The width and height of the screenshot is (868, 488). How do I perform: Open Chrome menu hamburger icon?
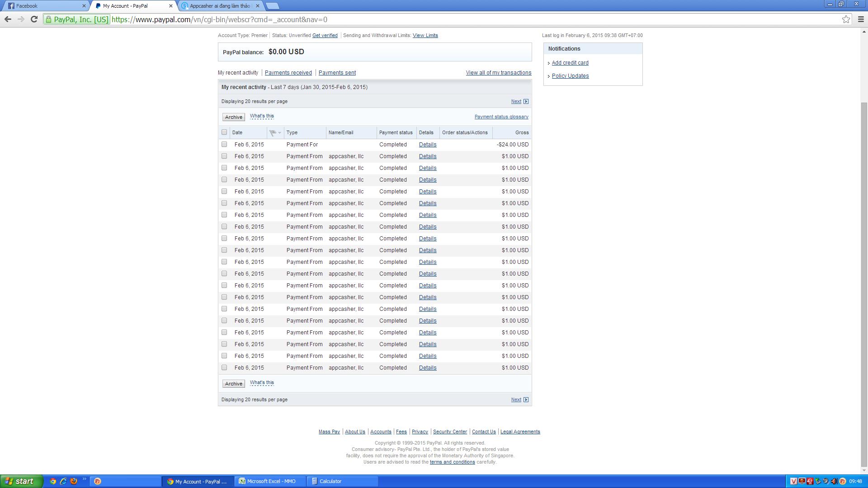coord(860,19)
